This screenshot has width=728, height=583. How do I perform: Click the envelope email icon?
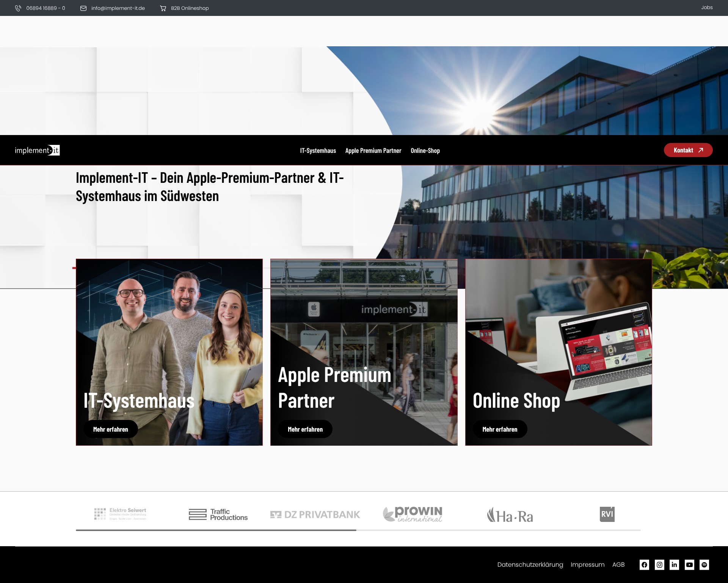coord(83,8)
